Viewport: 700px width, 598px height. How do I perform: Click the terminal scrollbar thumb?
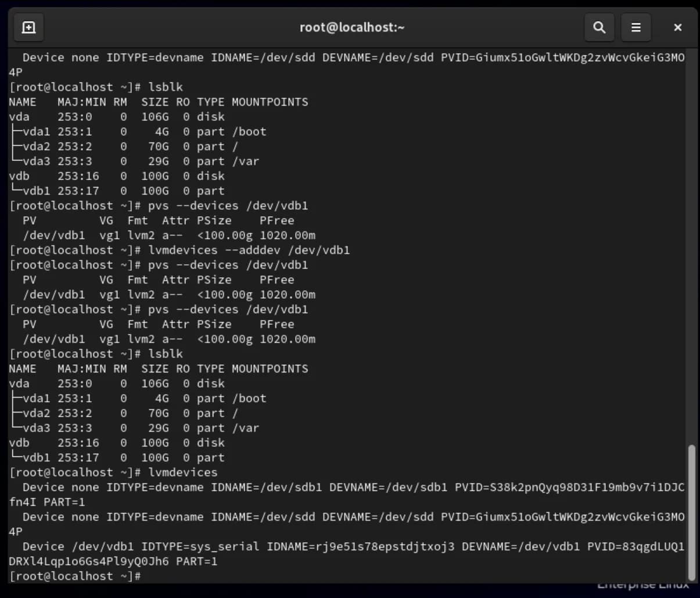[x=691, y=512]
